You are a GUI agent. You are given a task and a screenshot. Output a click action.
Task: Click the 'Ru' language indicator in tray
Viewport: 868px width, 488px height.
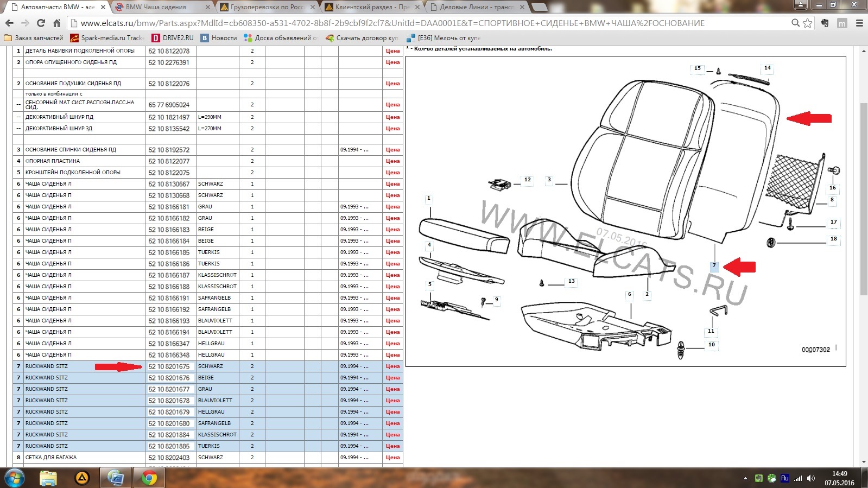coord(784,478)
